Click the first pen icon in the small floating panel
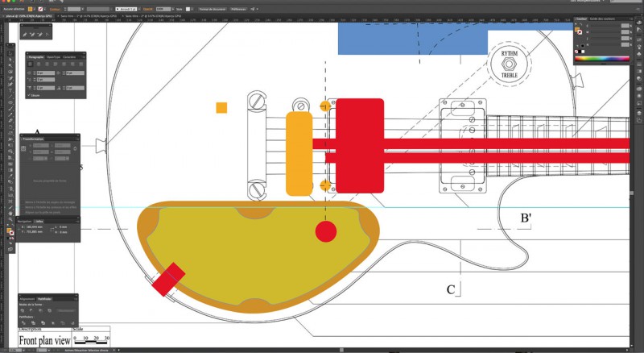 coord(26,35)
